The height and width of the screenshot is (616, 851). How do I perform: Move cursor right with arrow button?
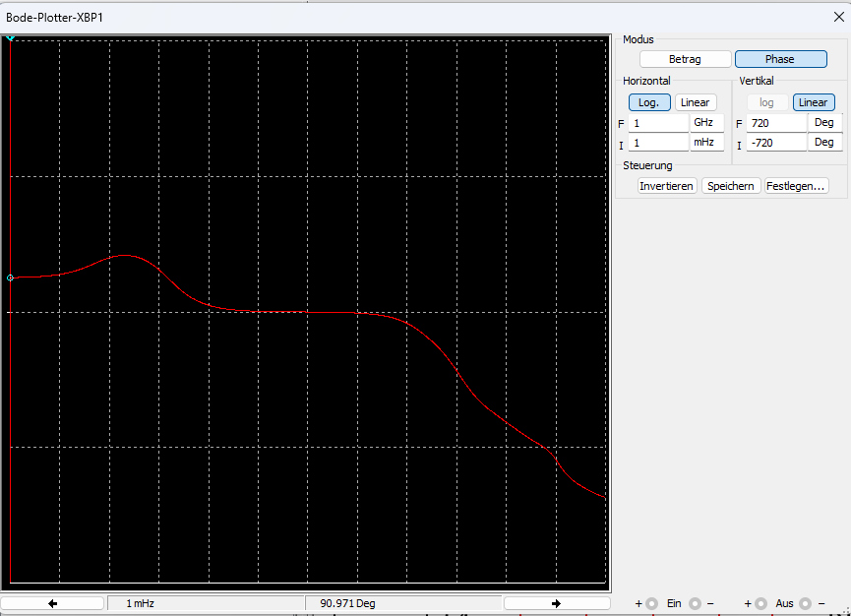557,603
